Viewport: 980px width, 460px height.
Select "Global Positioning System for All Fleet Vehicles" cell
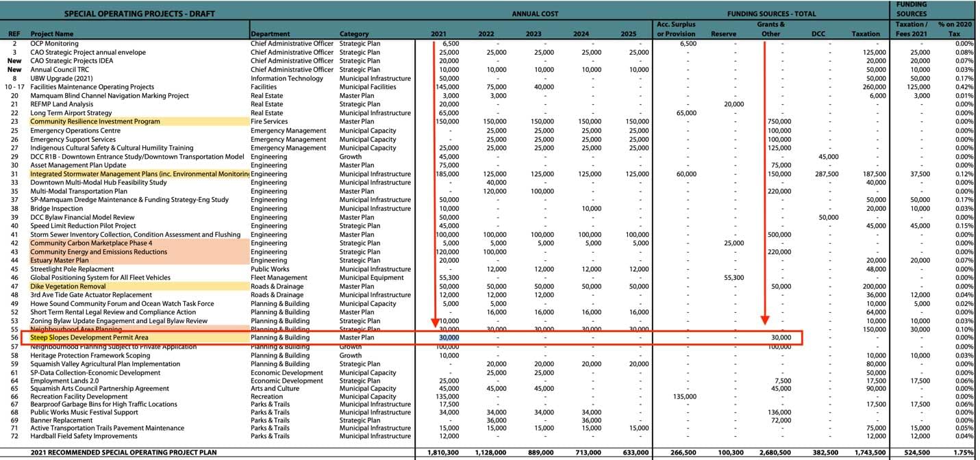click(x=100, y=278)
